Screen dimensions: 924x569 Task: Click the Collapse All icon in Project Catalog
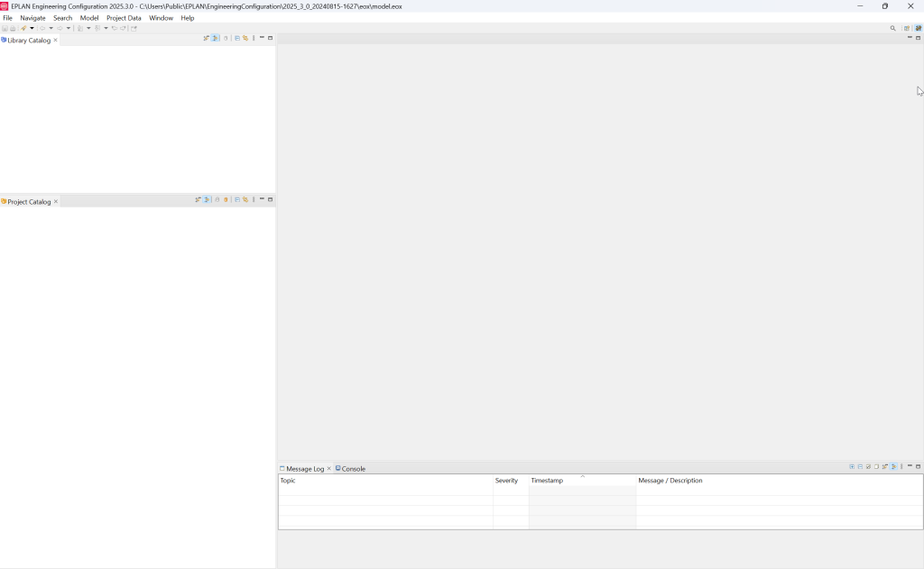coord(237,199)
